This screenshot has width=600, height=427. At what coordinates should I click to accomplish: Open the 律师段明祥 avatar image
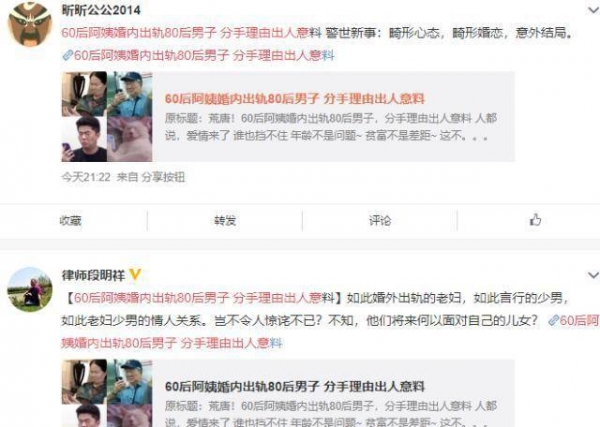[30, 289]
